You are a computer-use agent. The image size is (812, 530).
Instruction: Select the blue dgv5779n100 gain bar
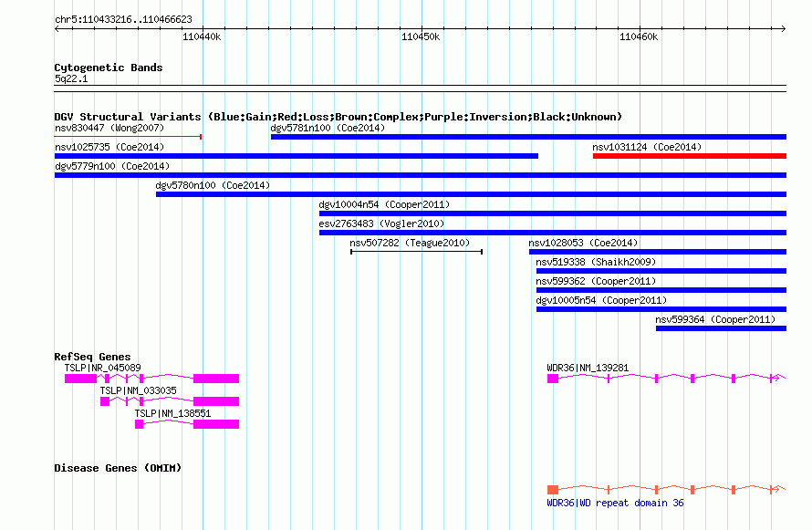tap(421, 175)
